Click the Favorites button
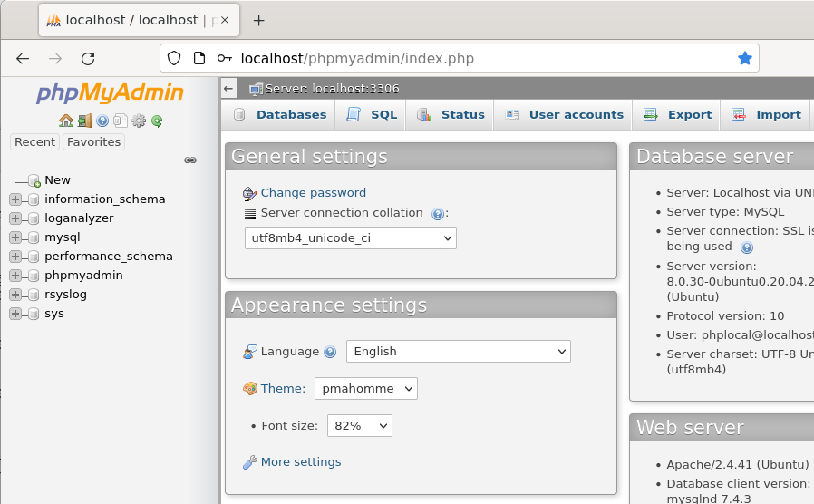 point(93,141)
